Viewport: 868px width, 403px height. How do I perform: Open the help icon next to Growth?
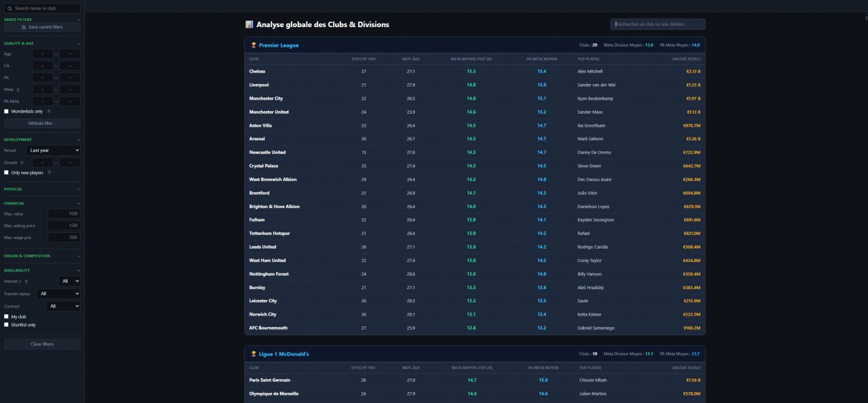tap(22, 163)
